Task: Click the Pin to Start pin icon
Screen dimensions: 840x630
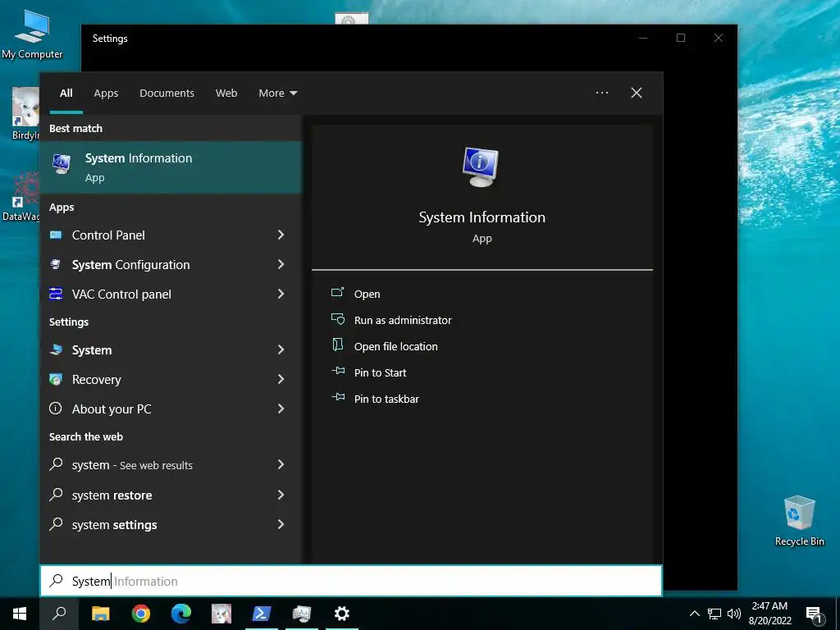Action: point(337,371)
